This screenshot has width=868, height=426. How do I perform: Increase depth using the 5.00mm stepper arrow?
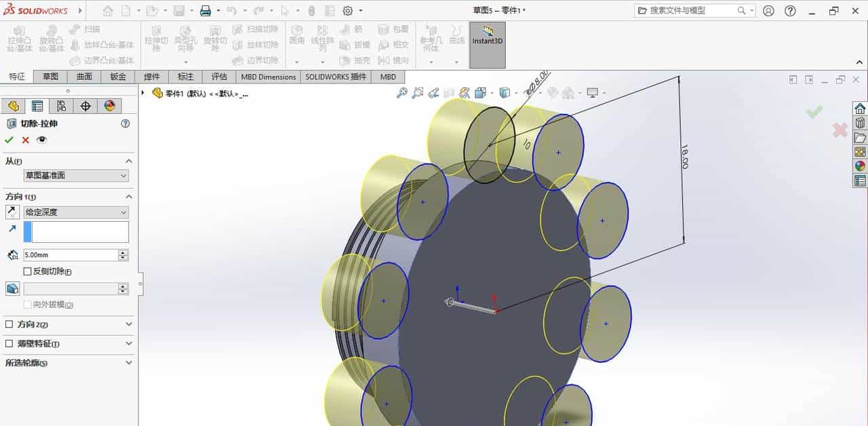click(122, 252)
